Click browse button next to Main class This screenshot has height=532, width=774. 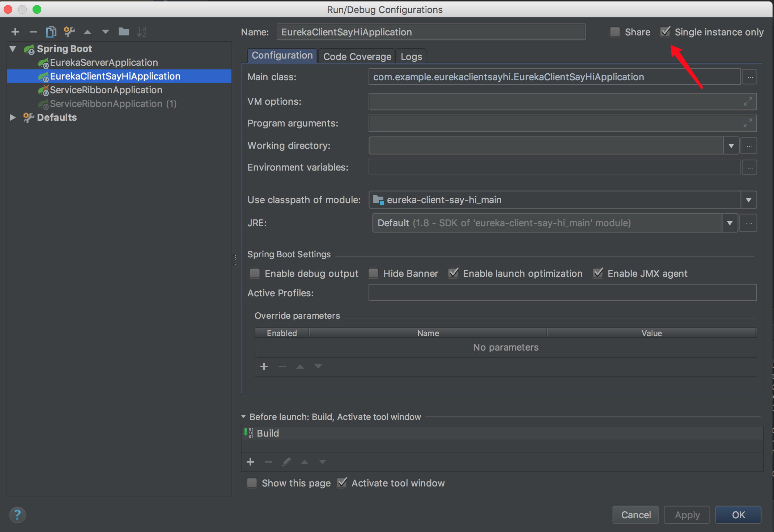coord(750,77)
